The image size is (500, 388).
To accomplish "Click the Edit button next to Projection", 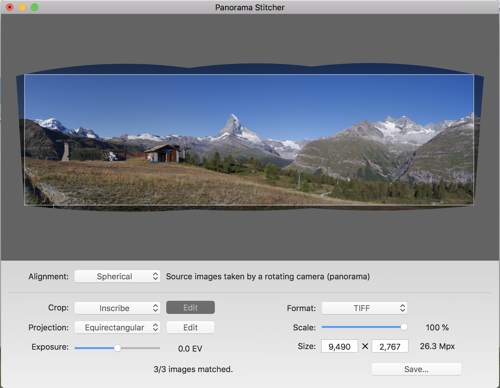I will click(190, 327).
